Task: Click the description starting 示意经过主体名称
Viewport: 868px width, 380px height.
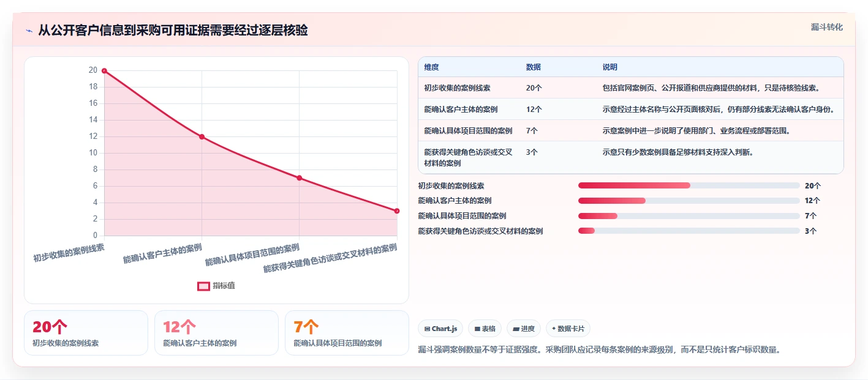Action: click(x=719, y=110)
